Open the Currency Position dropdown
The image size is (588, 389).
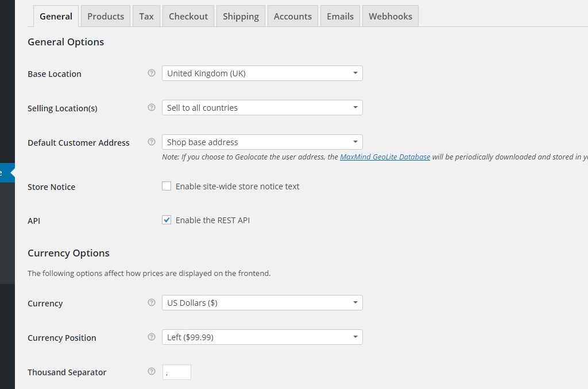point(262,337)
